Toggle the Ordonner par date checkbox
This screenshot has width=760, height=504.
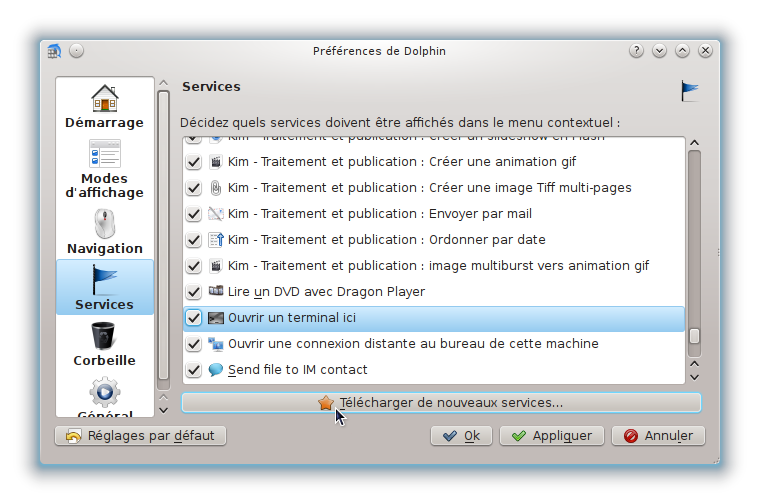pyautogui.click(x=193, y=240)
